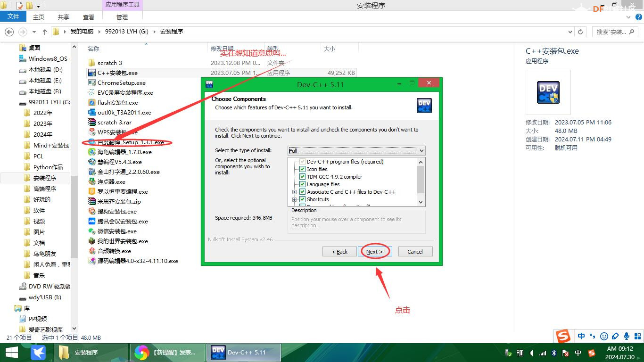The height and width of the screenshot is (362, 644).
Task: Select 本地磁盘 (D:) in navigation pane
Action: pyautogui.click(x=45, y=70)
